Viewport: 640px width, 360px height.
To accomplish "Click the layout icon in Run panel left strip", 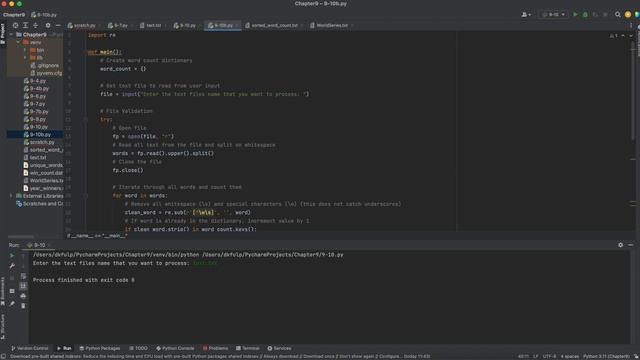I will coord(12,291).
